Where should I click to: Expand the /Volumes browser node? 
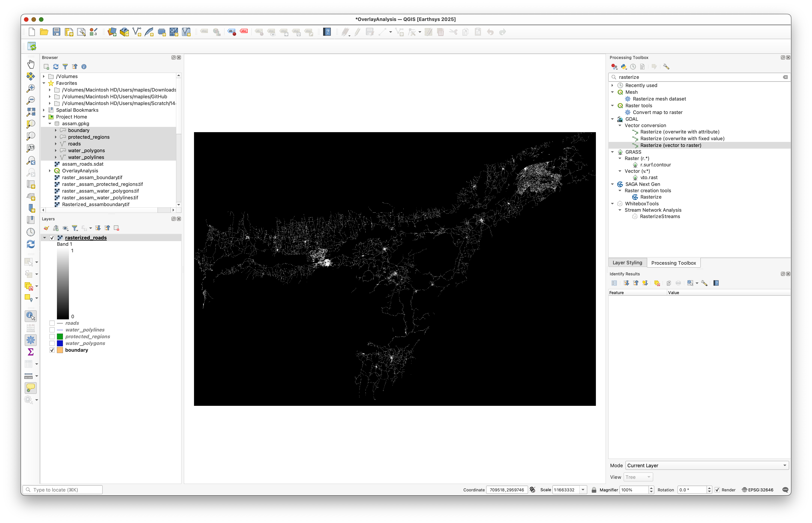click(44, 76)
